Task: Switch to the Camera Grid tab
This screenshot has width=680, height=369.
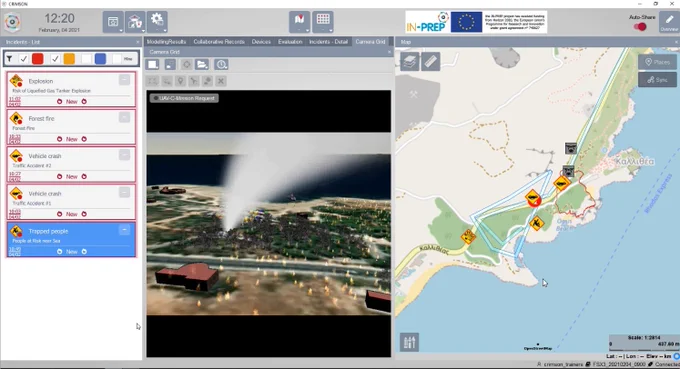Action: [370, 42]
